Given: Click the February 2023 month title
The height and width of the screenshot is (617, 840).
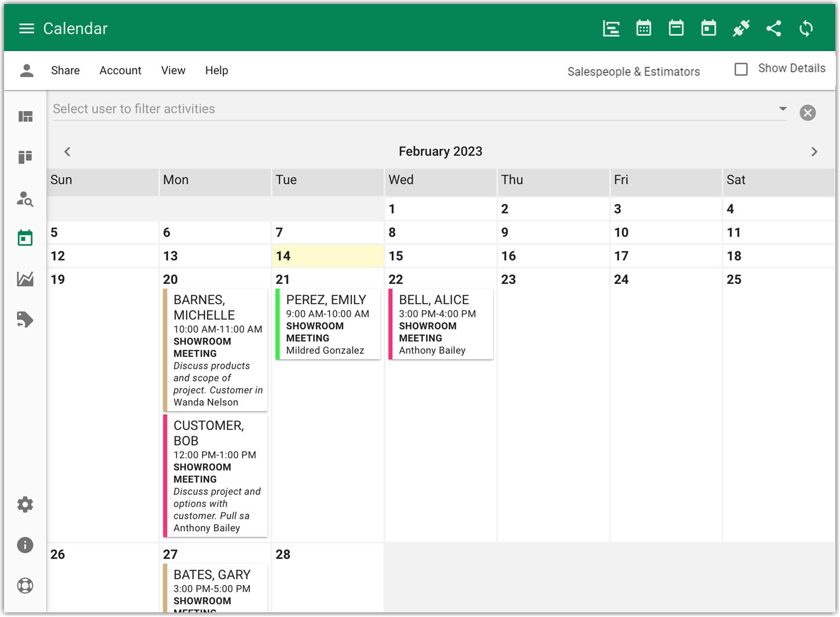Looking at the screenshot, I should click(441, 152).
